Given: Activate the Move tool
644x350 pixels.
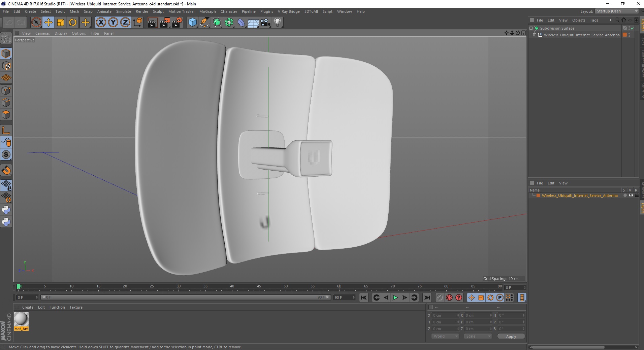Looking at the screenshot, I should [49, 23].
